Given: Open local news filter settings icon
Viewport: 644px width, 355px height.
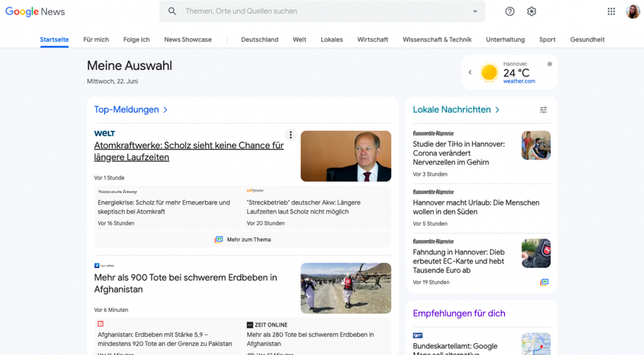Looking at the screenshot, I should pos(544,110).
